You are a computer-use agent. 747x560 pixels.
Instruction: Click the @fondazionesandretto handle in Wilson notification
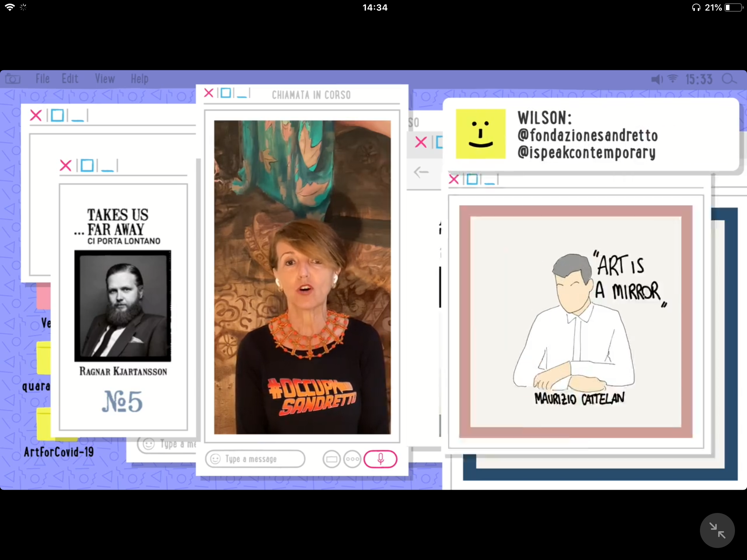pos(588,135)
